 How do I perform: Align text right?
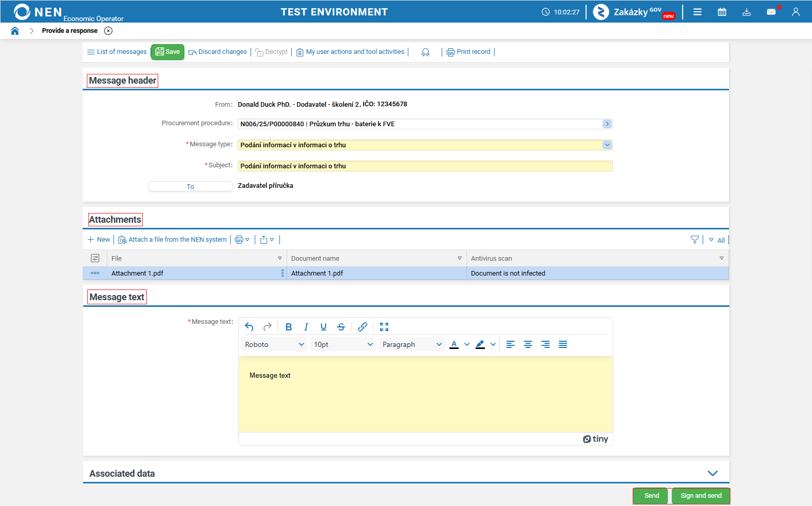[545, 344]
